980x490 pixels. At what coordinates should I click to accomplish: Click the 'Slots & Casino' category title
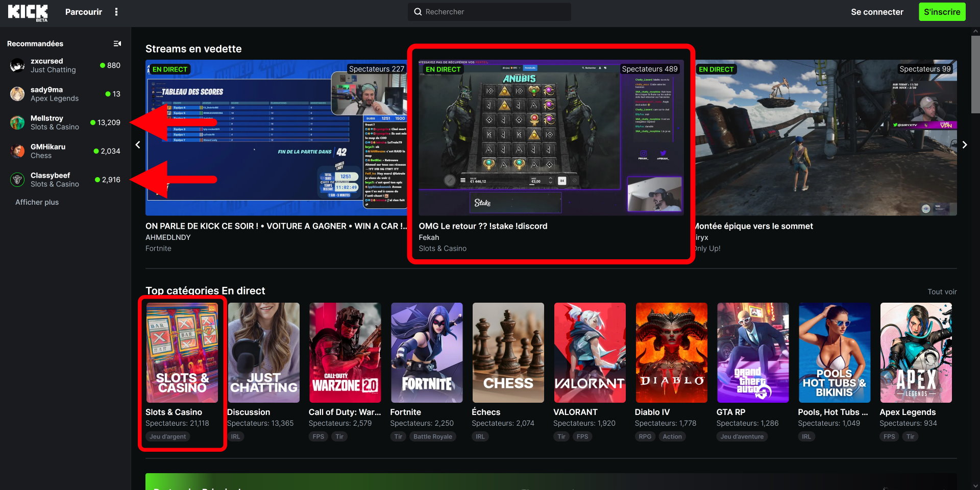[174, 412]
